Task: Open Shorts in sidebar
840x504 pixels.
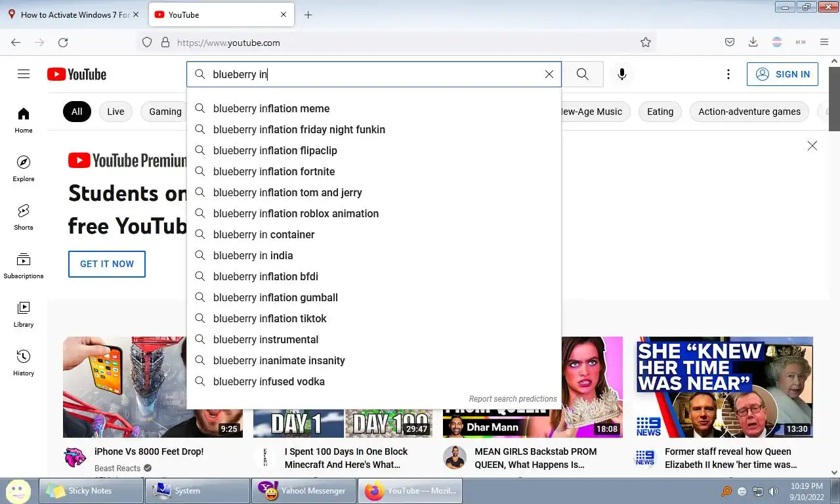Action: point(24,217)
